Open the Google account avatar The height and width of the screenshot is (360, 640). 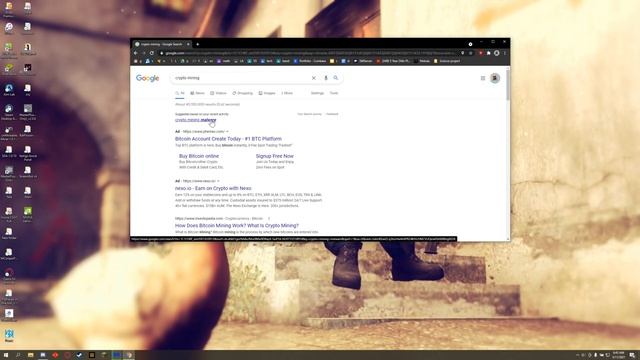point(495,78)
